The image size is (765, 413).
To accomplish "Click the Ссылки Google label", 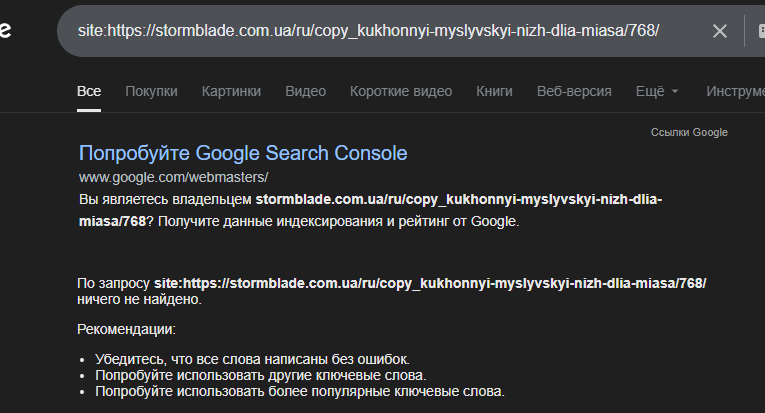I will pos(689,132).
